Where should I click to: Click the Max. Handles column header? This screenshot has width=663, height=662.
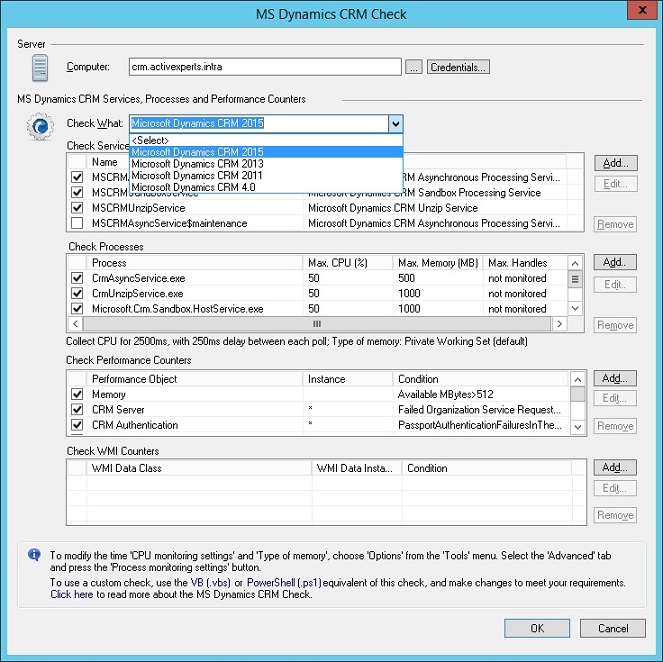(526, 263)
